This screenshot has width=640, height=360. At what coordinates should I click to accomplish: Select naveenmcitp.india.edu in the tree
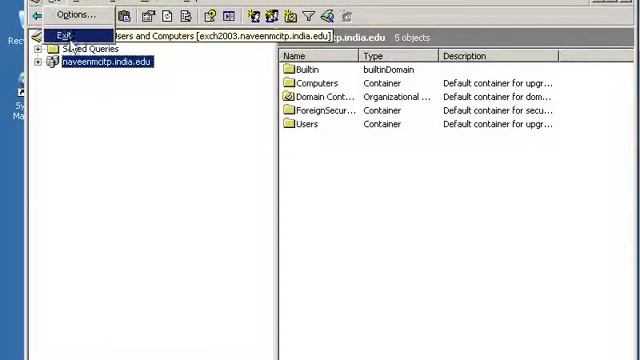tap(108, 62)
